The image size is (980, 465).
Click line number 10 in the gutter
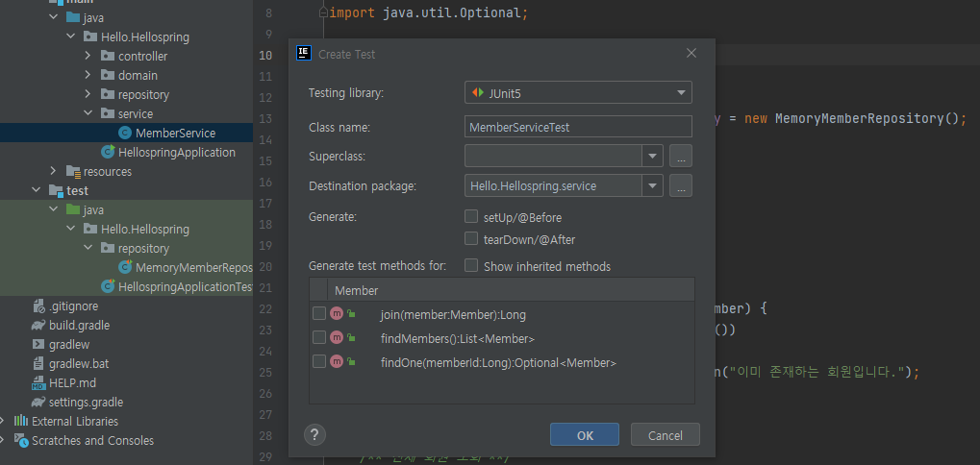265,55
